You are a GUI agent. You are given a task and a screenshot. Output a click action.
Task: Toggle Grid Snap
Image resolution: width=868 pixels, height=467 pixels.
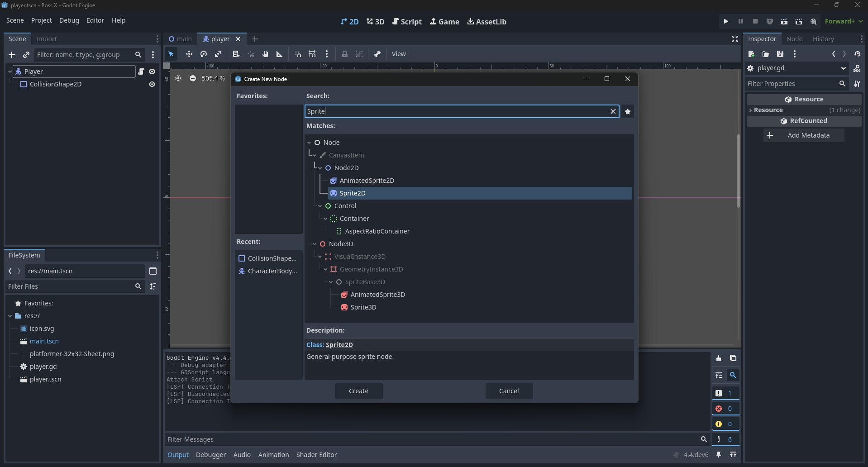312,54
